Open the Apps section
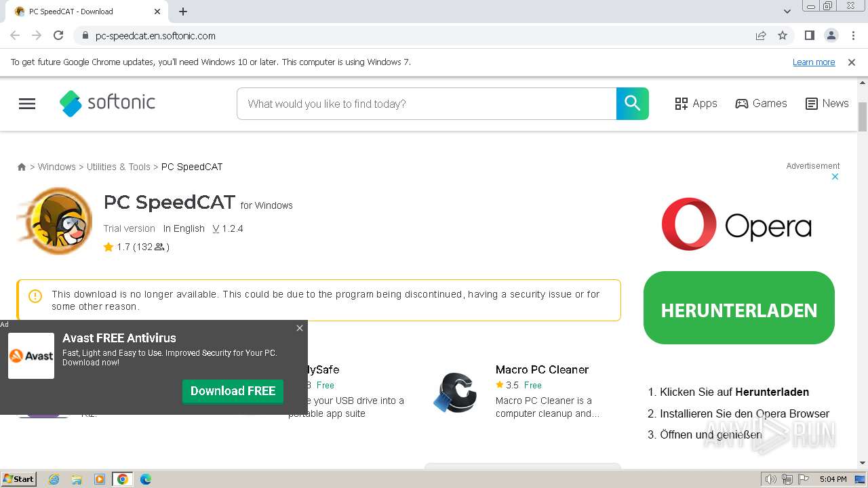 (x=696, y=103)
